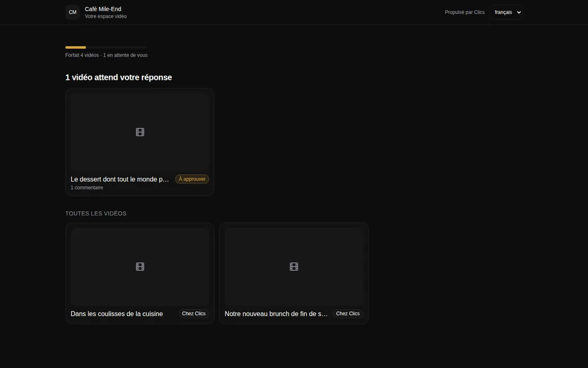The height and width of the screenshot is (368, 588).
Task: Open the 'Dans les coulisses de la cuisine' thumbnail
Action: (140, 267)
